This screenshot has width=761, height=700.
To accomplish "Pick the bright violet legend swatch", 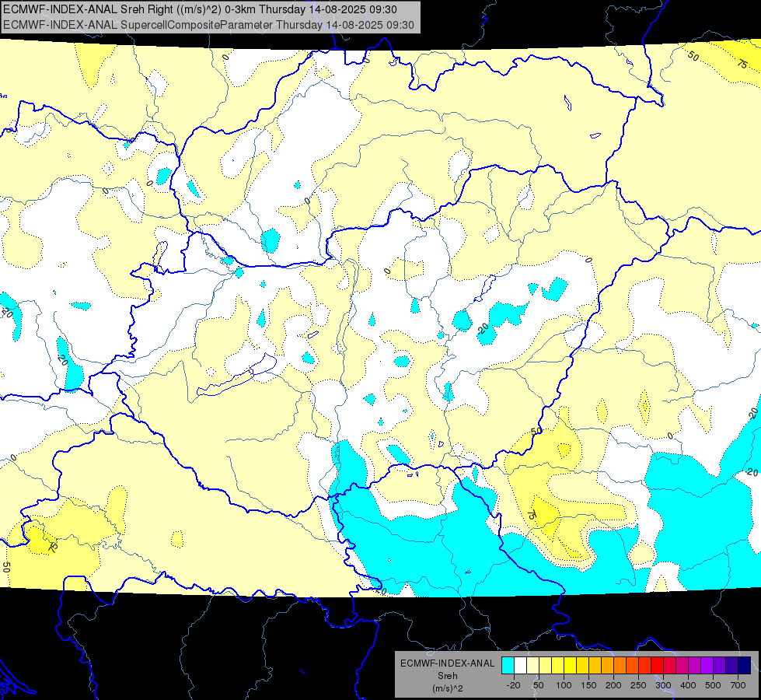I will pos(707,665).
